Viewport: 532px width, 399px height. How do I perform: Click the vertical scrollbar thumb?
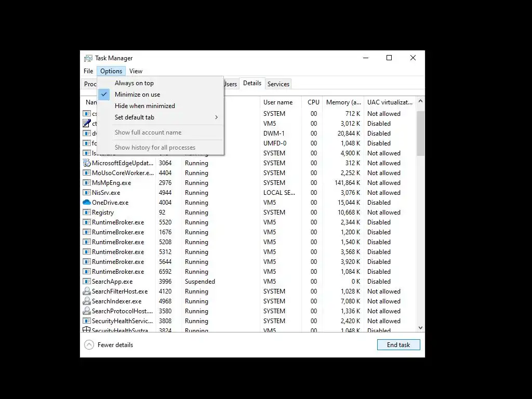[x=420, y=133]
